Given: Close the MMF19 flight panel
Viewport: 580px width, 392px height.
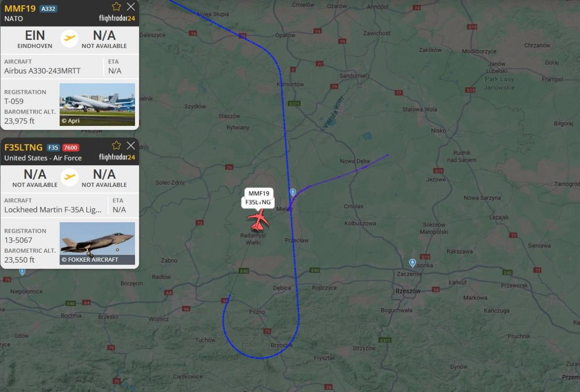Looking at the screenshot, I should pos(131,6).
